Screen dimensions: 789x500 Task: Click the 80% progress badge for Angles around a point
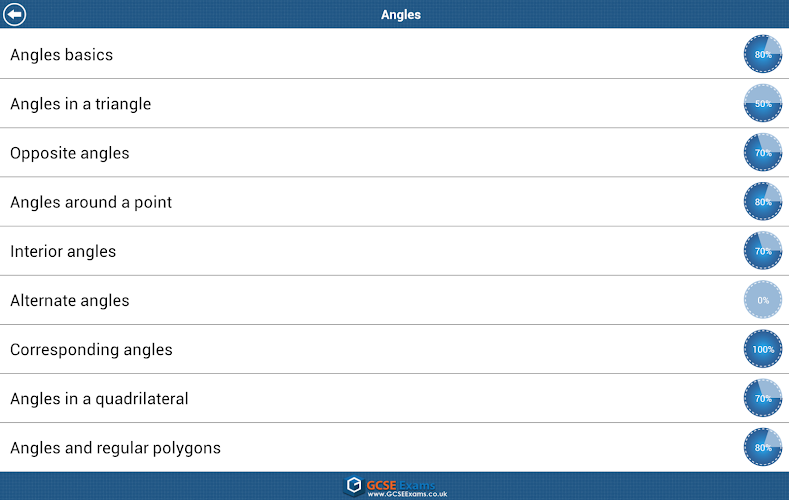point(763,202)
